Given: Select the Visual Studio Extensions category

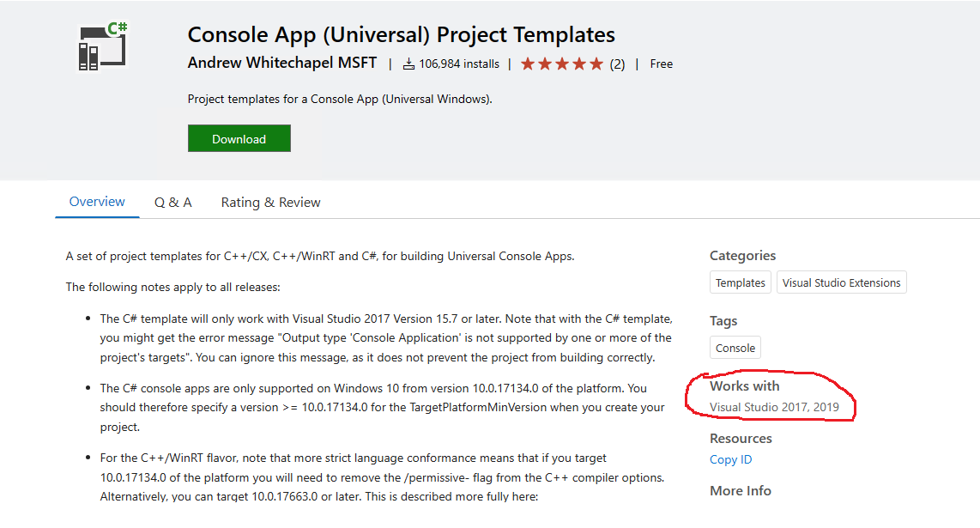Looking at the screenshot, I should coord(841,282).
